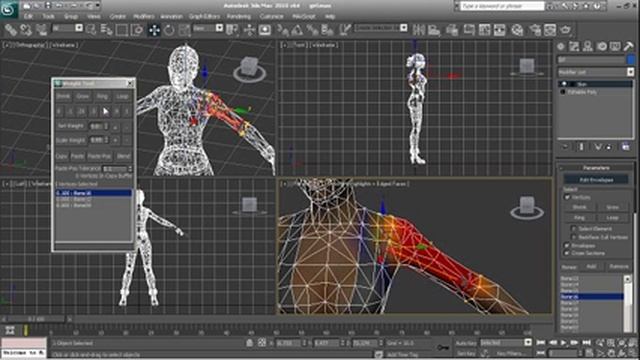This screenshot has width=640, height=360.
Task: Click Blend in the Weight Tool
Action: [123, 156]
